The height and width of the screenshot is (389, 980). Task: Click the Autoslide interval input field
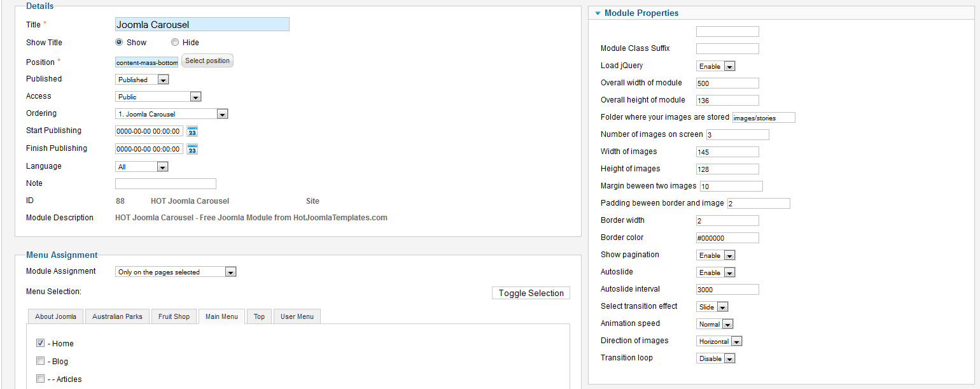[727, 290]
